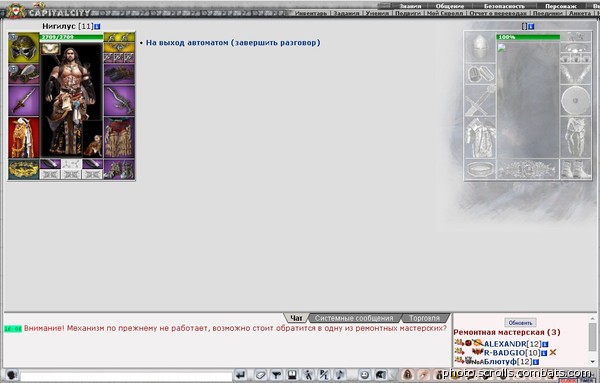This screenshot has width=600, height=383.
Task: Click the Обновить button
Action: click(520, 323)
